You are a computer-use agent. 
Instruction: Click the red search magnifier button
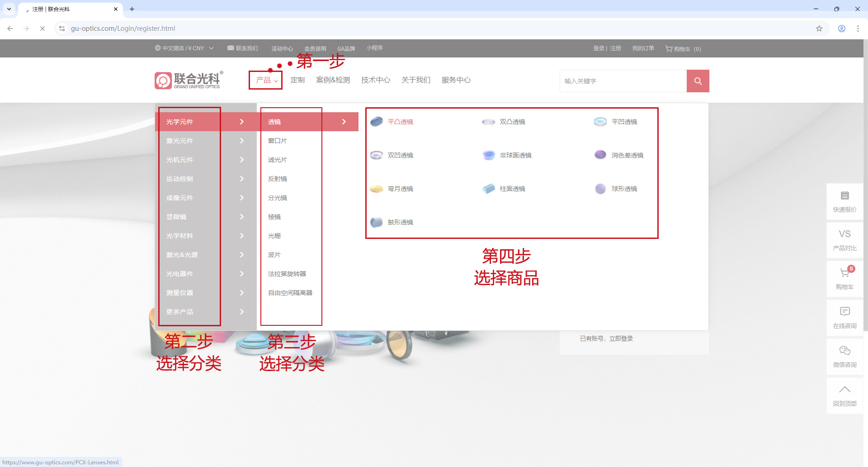click(698, 81)
